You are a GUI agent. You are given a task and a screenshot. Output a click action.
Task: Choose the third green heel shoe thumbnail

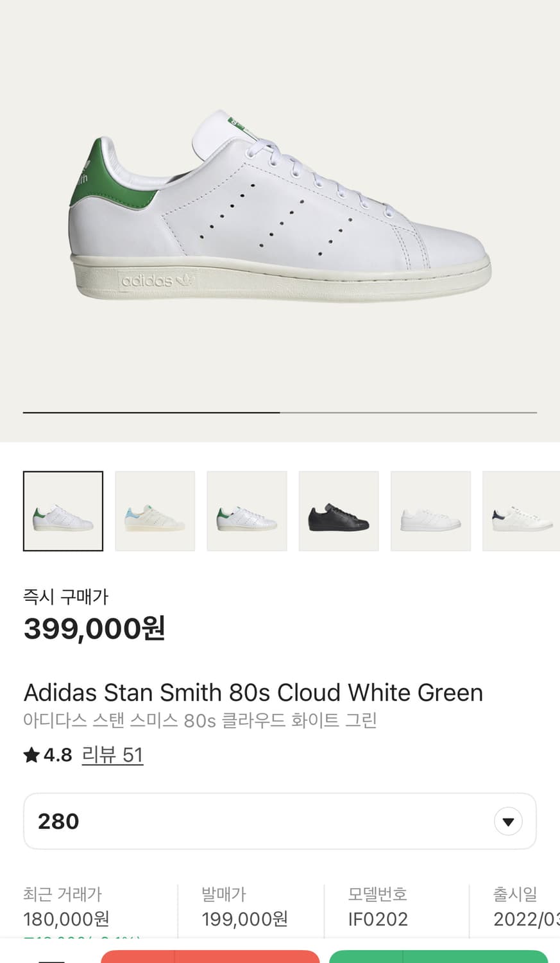coord(247,511)
